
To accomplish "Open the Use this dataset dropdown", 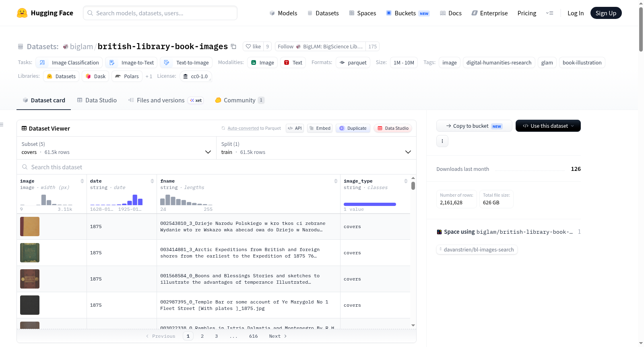I will pos(548,126).
